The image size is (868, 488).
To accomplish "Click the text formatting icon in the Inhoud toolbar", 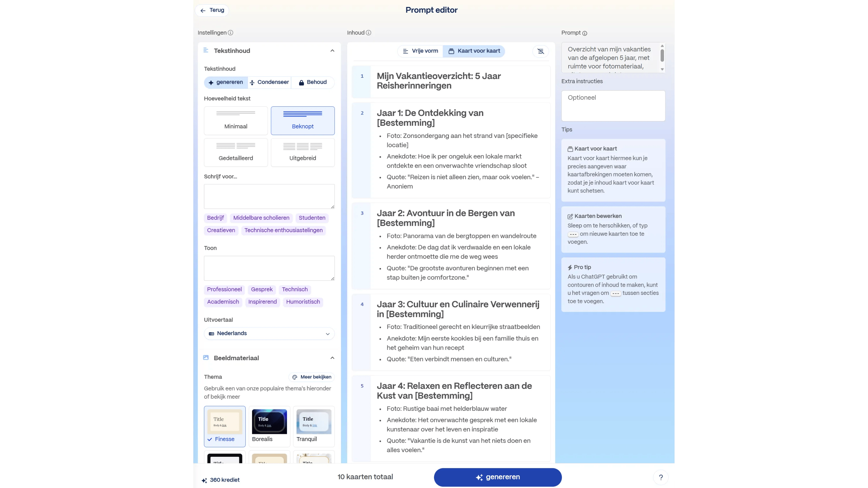I will pos(540,51).
